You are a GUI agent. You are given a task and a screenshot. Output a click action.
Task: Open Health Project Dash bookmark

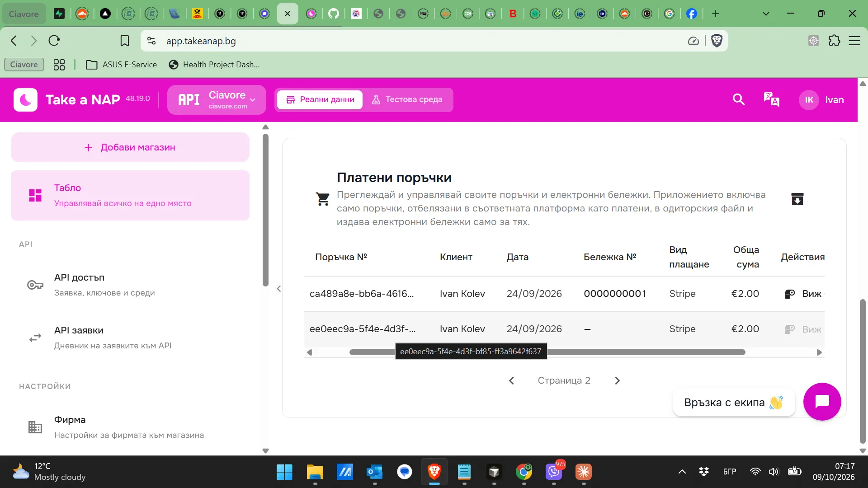[x=214, y=65]
